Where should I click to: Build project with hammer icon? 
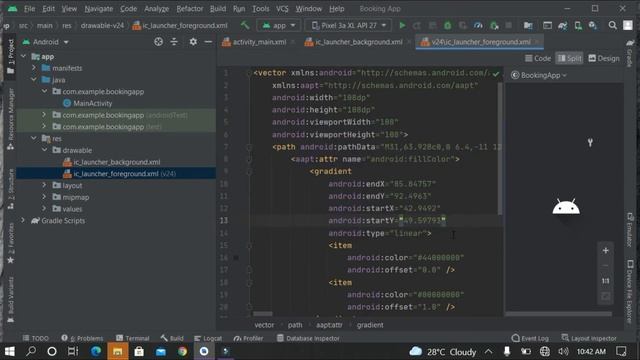tap(245, 25)
